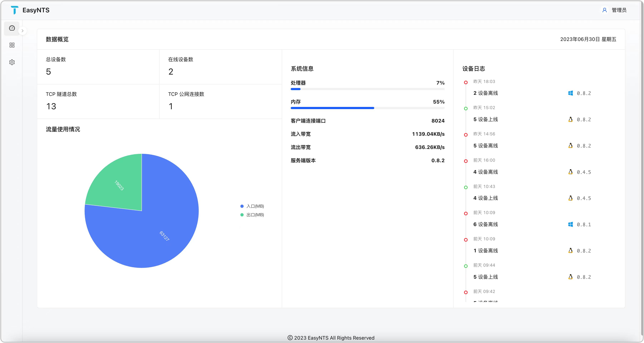Click the red marker for 昨天 18:03

466,82
